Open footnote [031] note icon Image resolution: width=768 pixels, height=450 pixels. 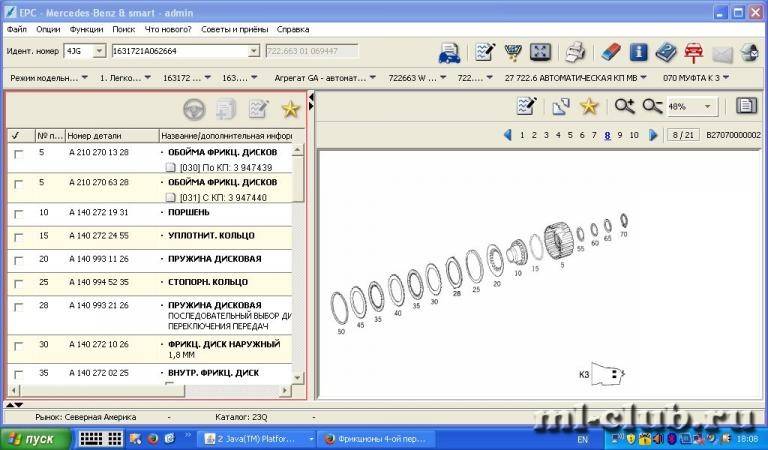pos(170,197)
